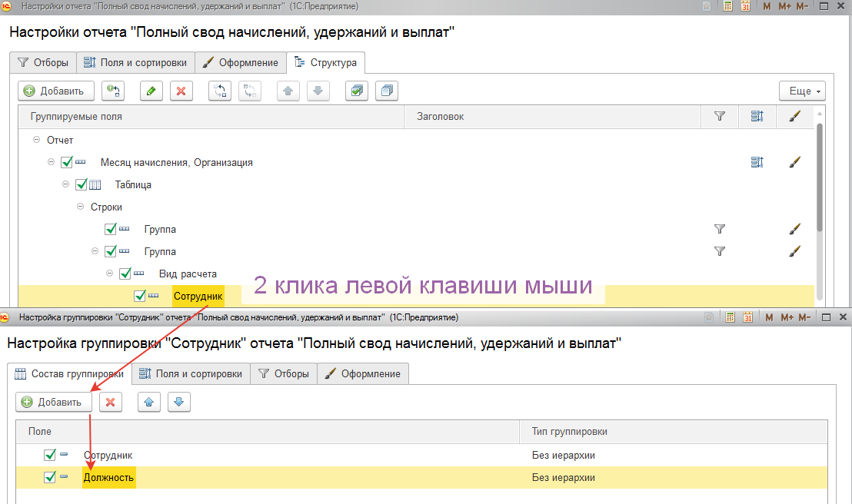Image resolution: width=852 pixels, height=504 pixels.
Task: Click brush icon in Месяц начисления row
Action: pyautogui.click(x=794, y=162)
